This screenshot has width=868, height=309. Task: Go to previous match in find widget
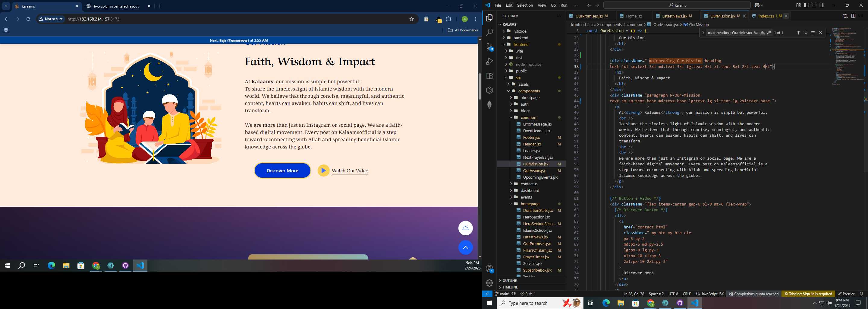click(798, 33)
